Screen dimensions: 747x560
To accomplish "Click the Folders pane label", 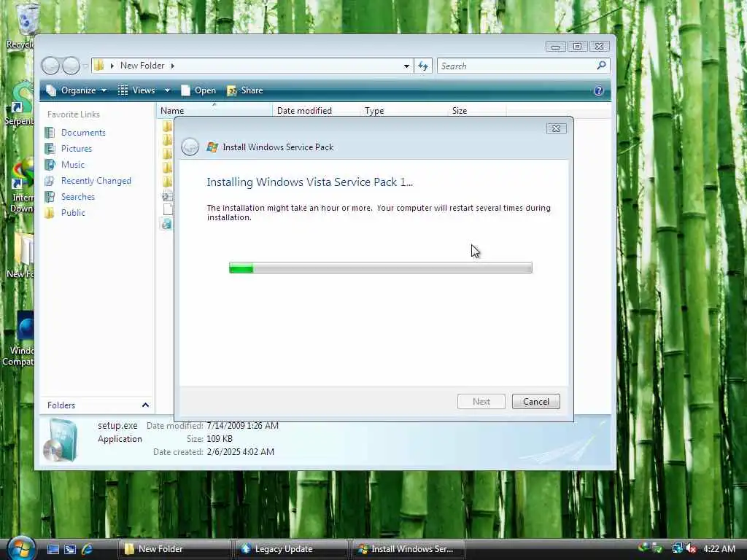I will pyautogui.click(x=61, y=405).
